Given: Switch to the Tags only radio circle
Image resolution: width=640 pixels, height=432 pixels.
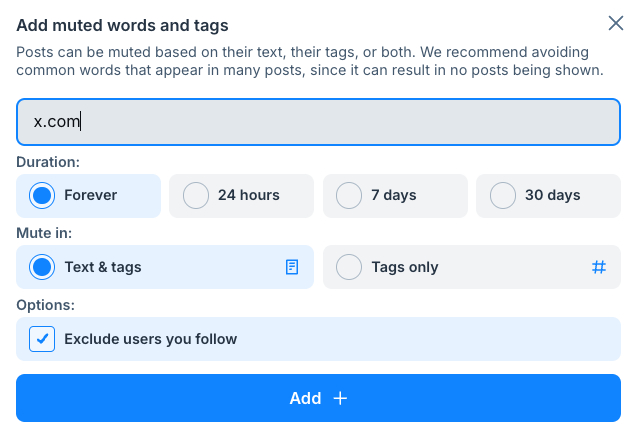Looking at the screenshot, I should click(x=349, y=267).
